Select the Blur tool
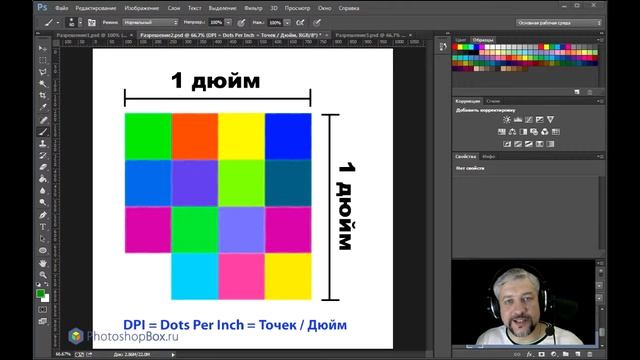Viewport: 640px width, 360px height. [42, 191]
